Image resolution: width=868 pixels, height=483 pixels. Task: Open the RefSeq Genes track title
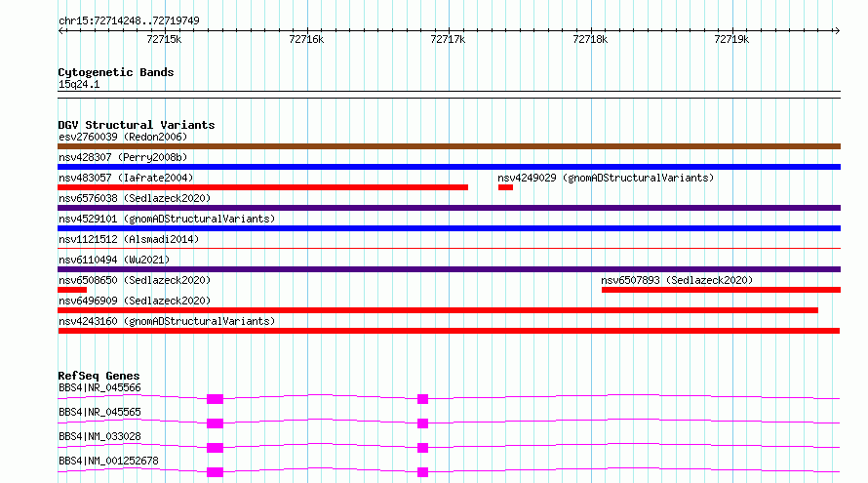(x=99, y=376)
